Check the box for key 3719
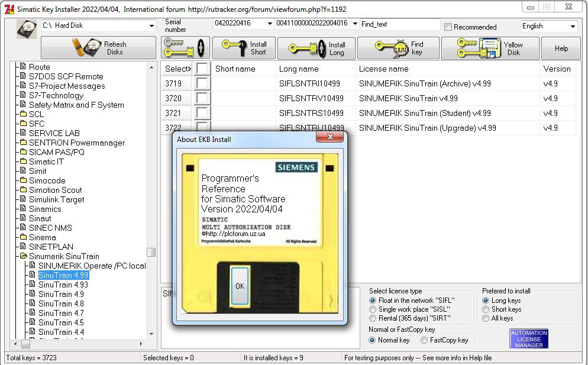 point(202,83)
